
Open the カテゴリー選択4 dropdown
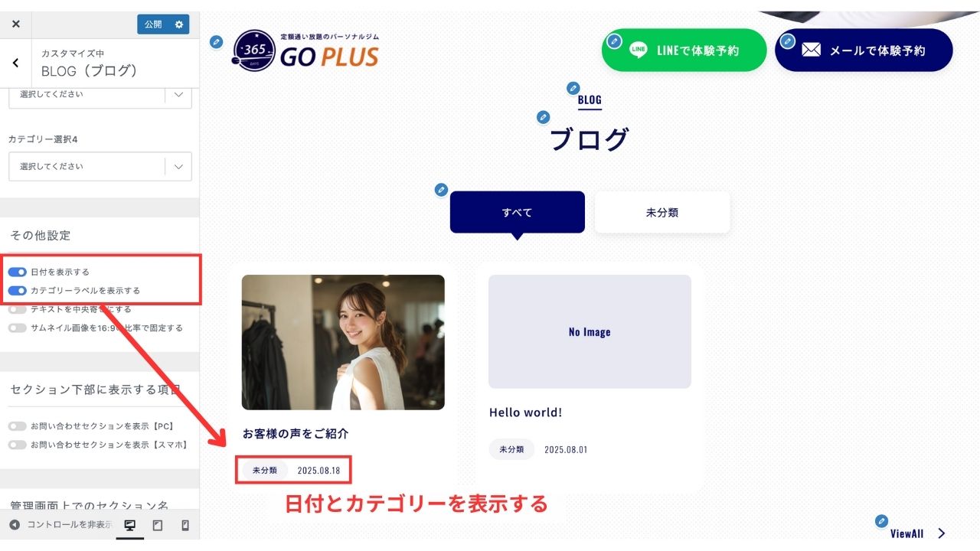[x=100, y=166]
